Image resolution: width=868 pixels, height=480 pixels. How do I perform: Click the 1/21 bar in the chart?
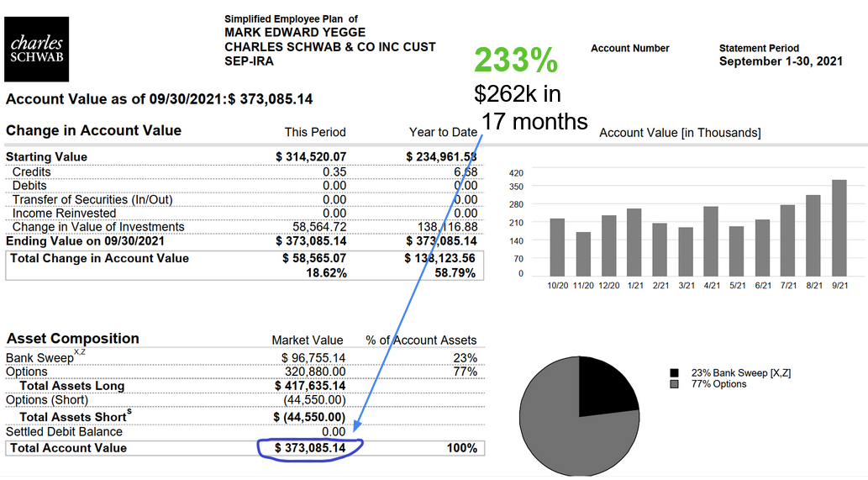click(634, 242)
